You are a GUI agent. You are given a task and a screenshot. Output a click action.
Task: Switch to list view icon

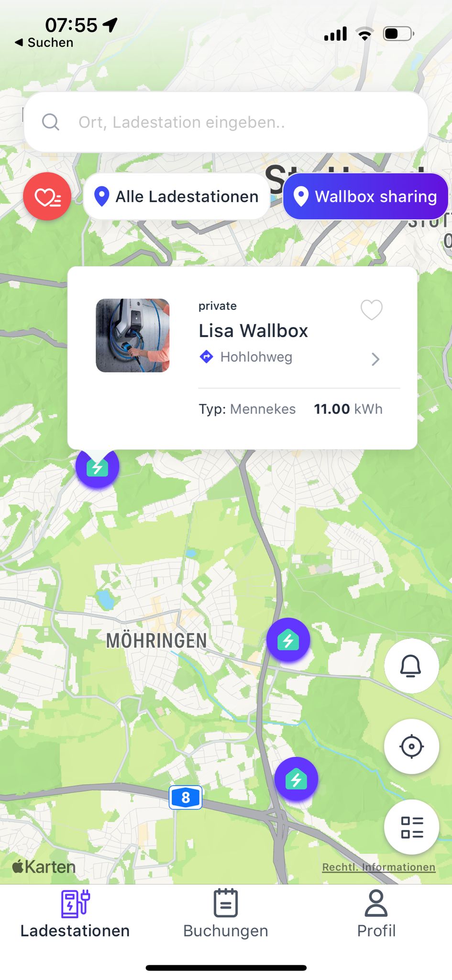pyautogui.click(x=411, y=827)
